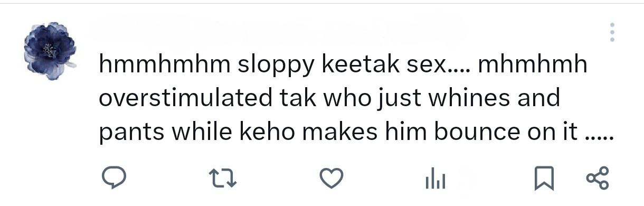The image size is (644, 206).
Task: Expand the vertical ellipsis on the tweet
Action: 612,32
